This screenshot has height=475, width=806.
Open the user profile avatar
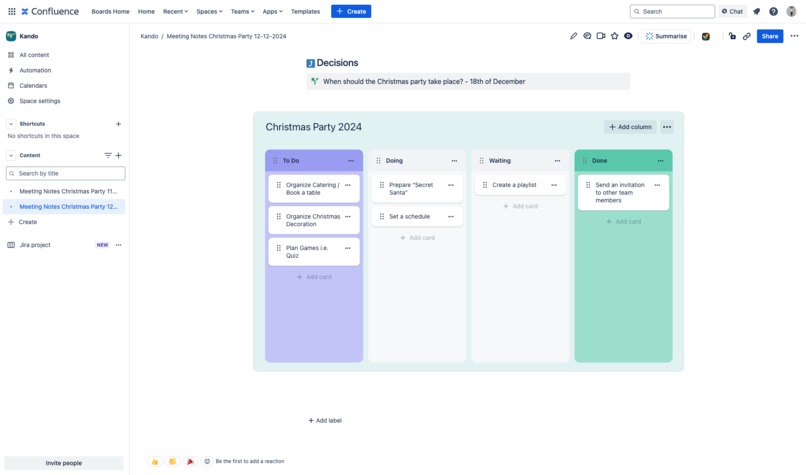click(791, 11)
